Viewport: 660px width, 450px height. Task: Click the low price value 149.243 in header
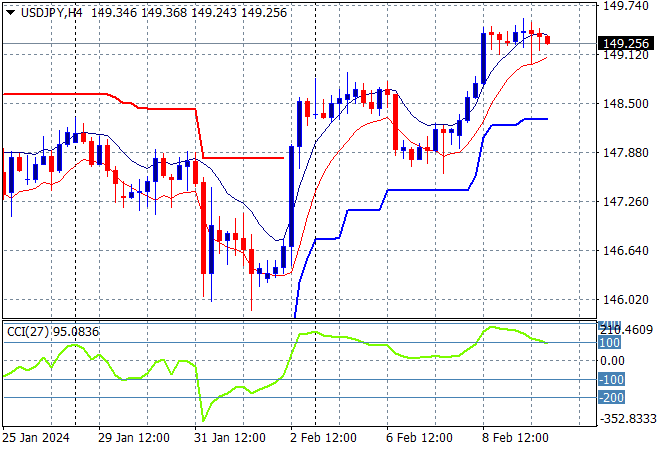[214, 13]
